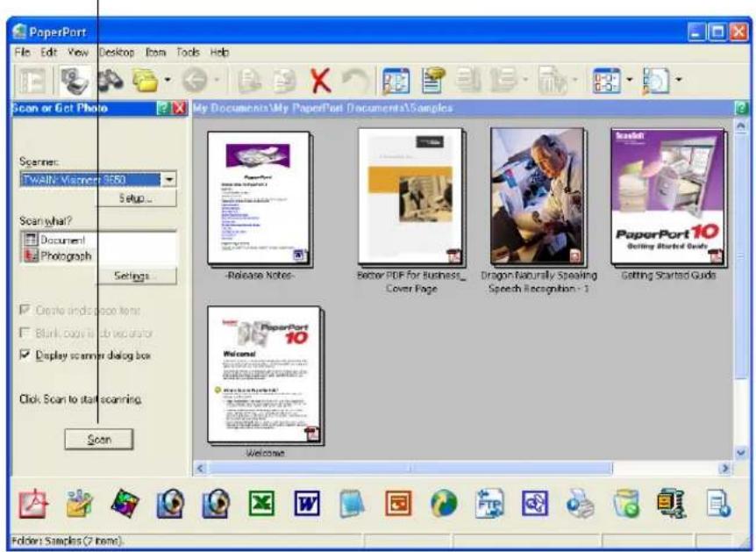Toggle Create single page items checkbox
The height and width of the screenshot is (552, 756).
pyautogui.click(x=25, y=309)
